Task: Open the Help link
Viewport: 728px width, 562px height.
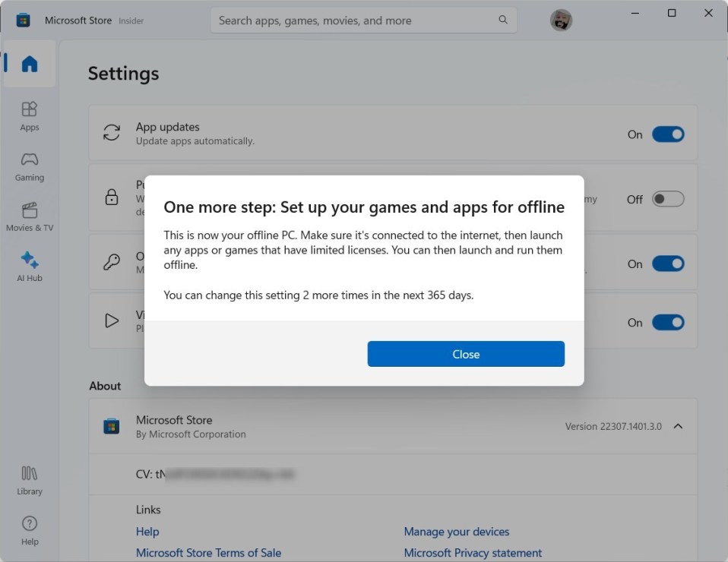Action: pos(147,532)
